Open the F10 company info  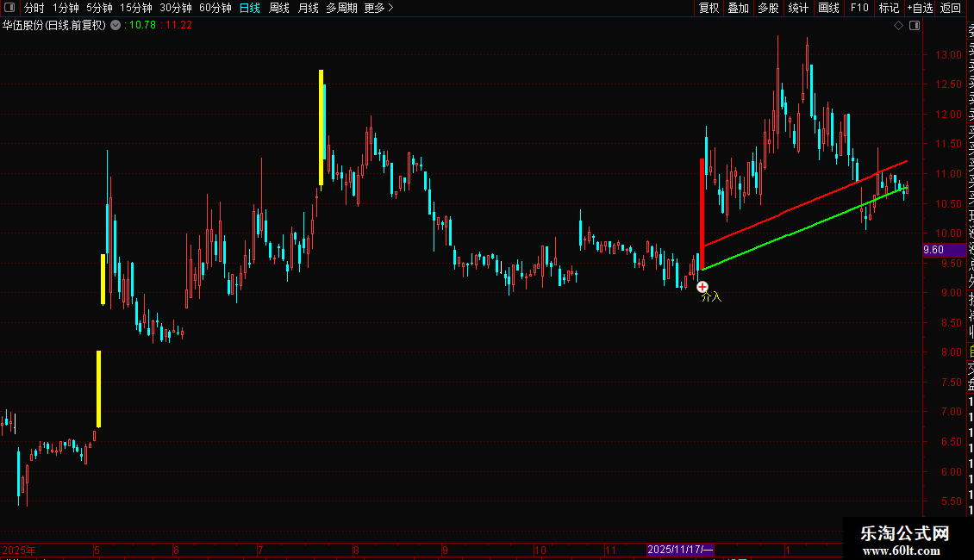tap(859, 8)
